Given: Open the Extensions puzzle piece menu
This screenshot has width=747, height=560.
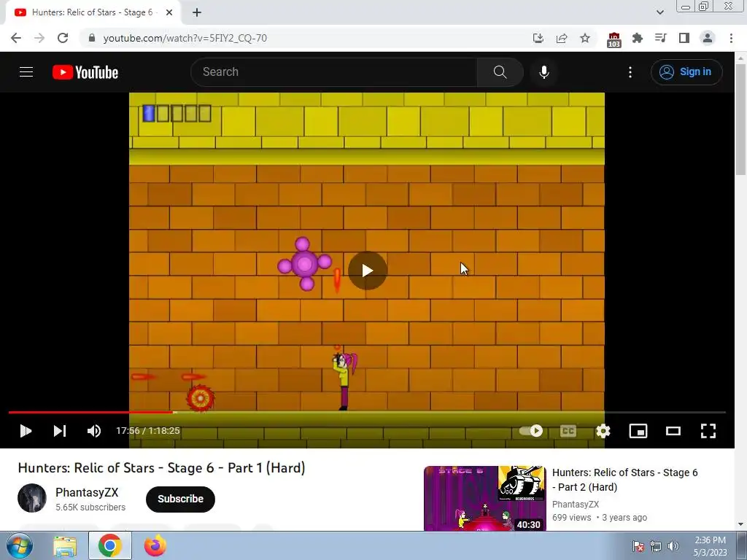Looking at the screenshot, I should coord(638,38).
